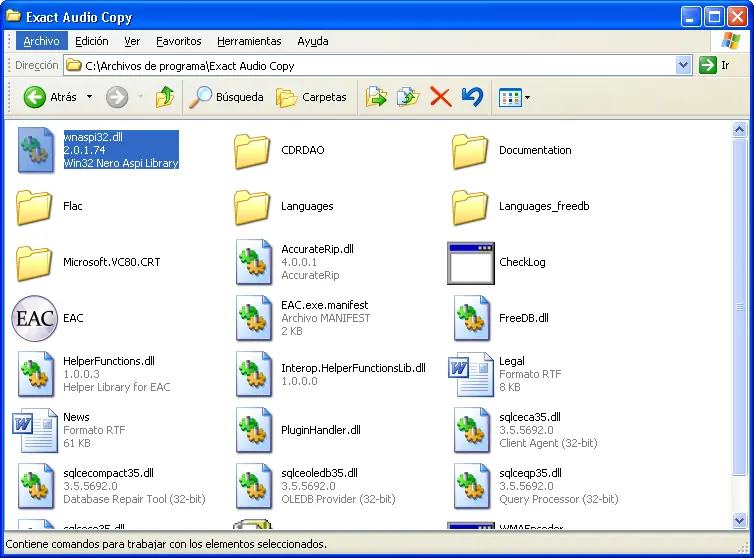This screenshot has height=558, width=754.
Task: Select the Languages folder icon
Action: pyautogui.click(x=252, y=207)
